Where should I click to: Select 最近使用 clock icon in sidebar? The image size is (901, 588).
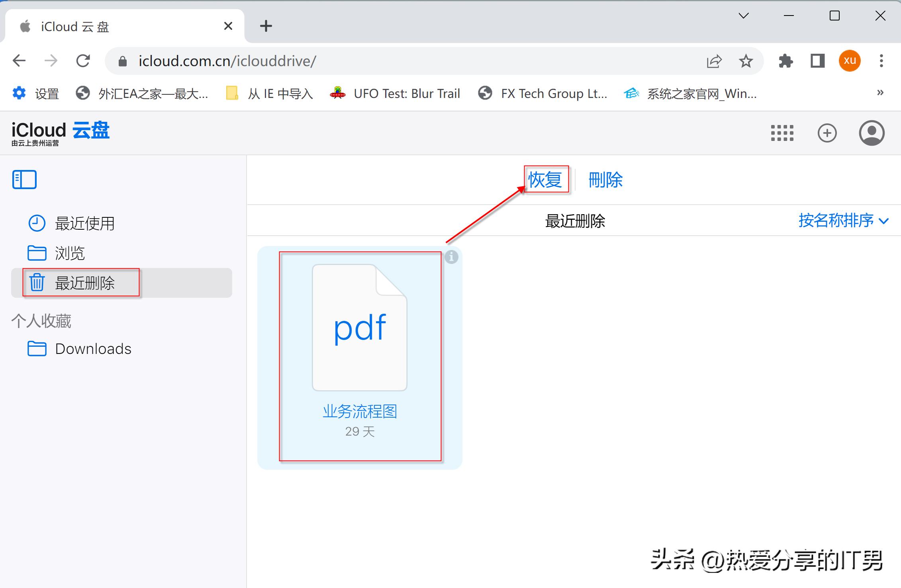(37, 223)
